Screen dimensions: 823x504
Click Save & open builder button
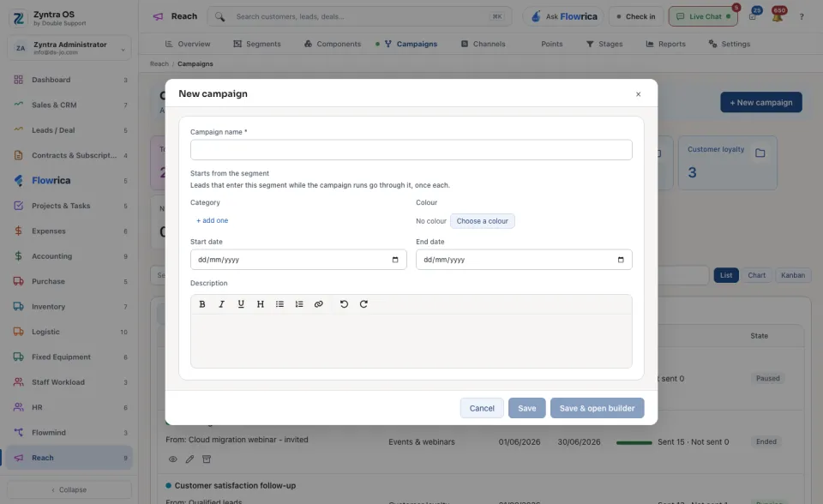(598, 408)
